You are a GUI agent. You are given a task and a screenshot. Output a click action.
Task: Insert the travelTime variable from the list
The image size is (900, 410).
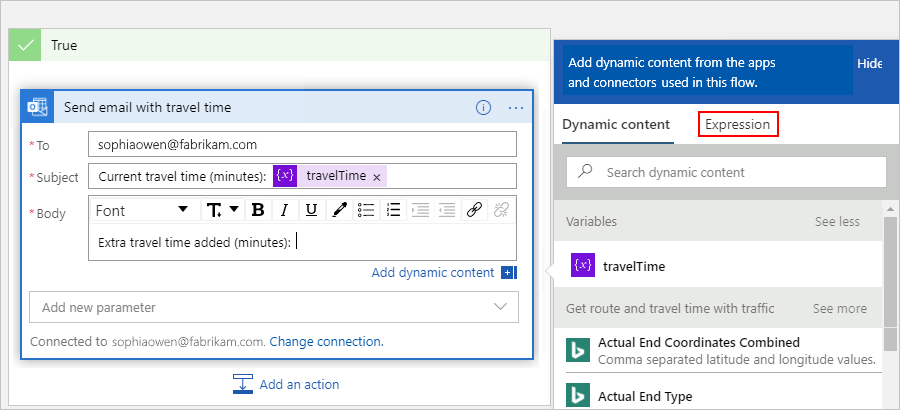(718, 264)
